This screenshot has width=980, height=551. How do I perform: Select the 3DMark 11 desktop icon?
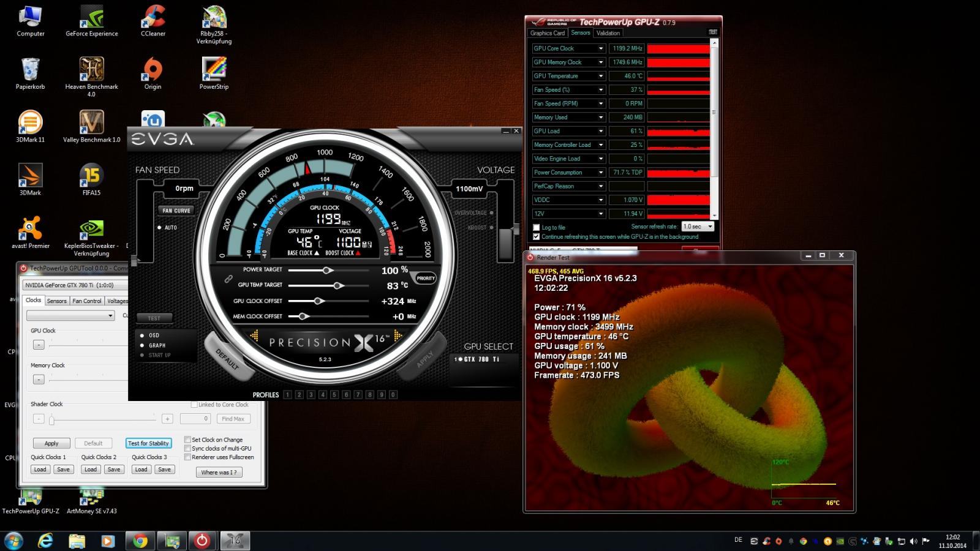pos(30,127)
